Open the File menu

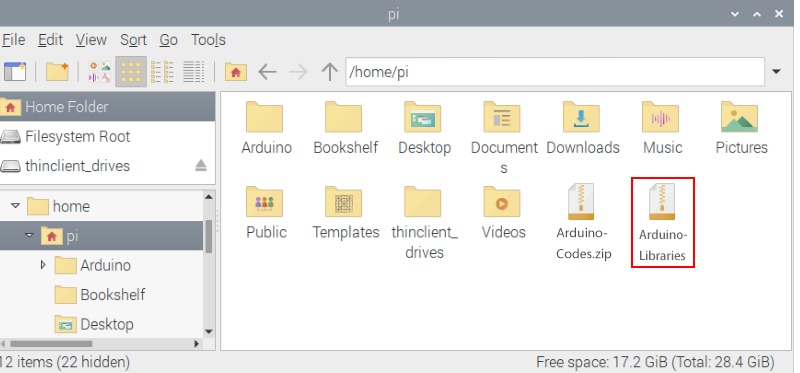tap(13, 40)
